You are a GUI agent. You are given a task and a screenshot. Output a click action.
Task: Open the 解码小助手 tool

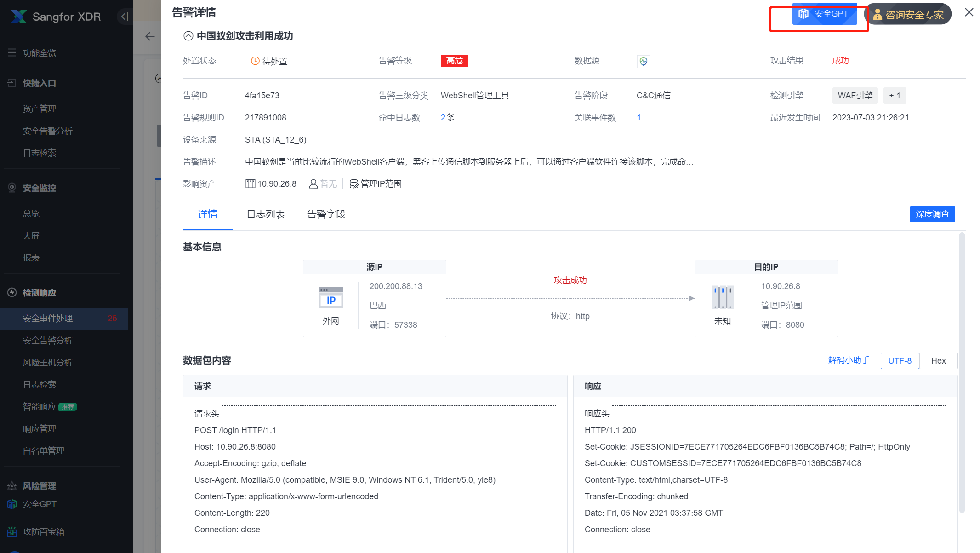pyautogui.click(x=848, y=360)
